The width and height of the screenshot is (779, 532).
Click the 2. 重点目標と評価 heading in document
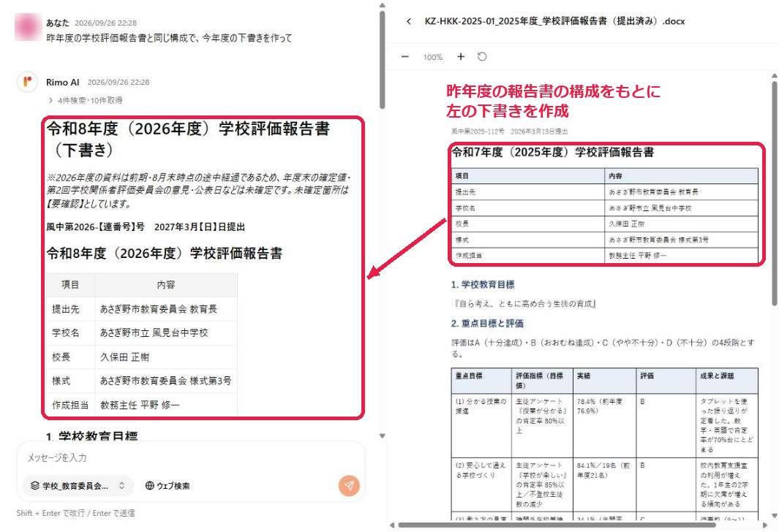487,324
